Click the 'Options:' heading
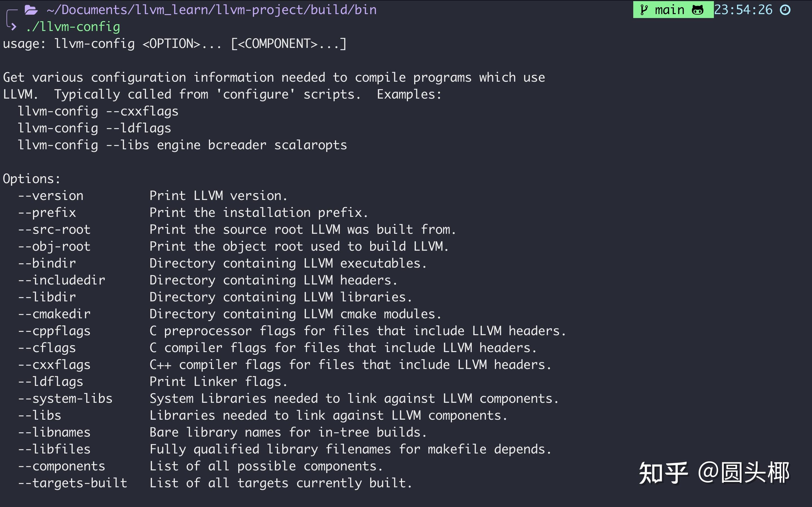This screenshot has width=812, height=507. tap(32, 179)
